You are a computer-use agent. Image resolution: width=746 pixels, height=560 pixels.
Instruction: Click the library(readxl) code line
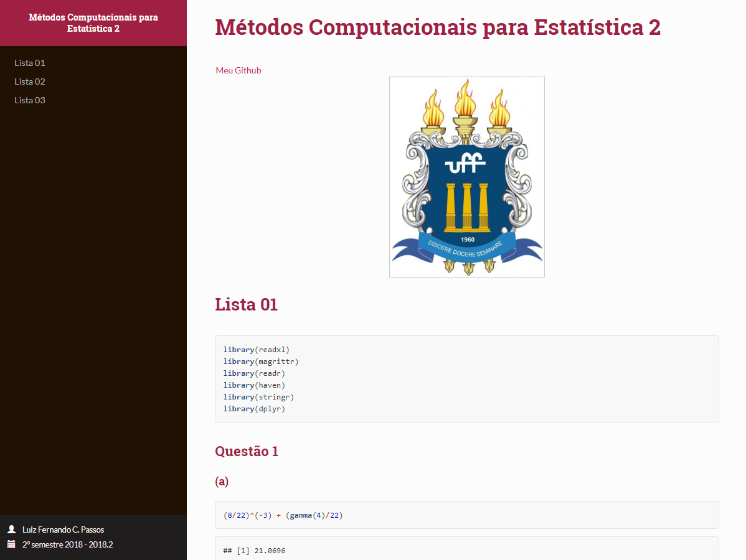click(x=257, y=350)
